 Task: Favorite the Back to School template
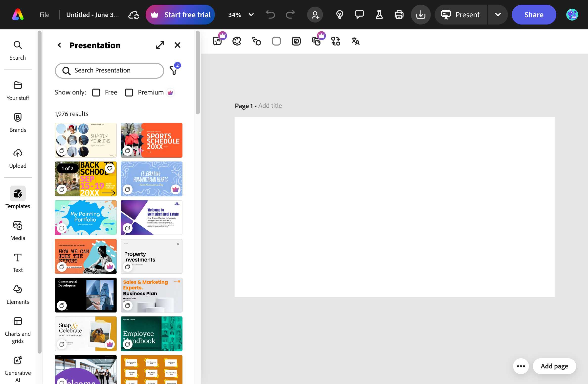[110, 168]
